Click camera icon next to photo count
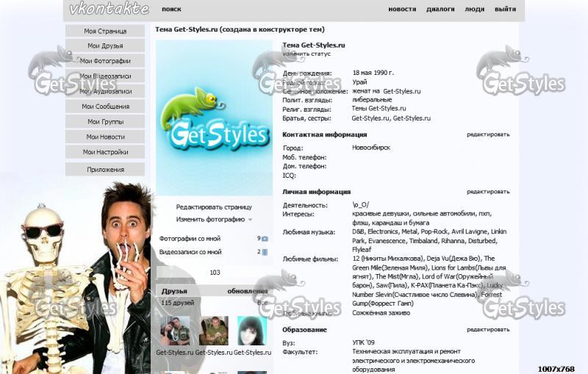 265,239
